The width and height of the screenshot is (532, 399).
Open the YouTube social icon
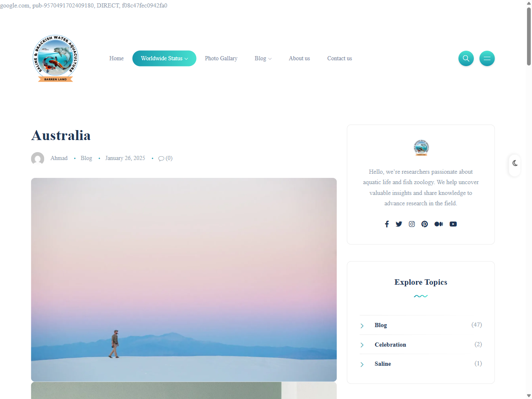tap(453, 224)
